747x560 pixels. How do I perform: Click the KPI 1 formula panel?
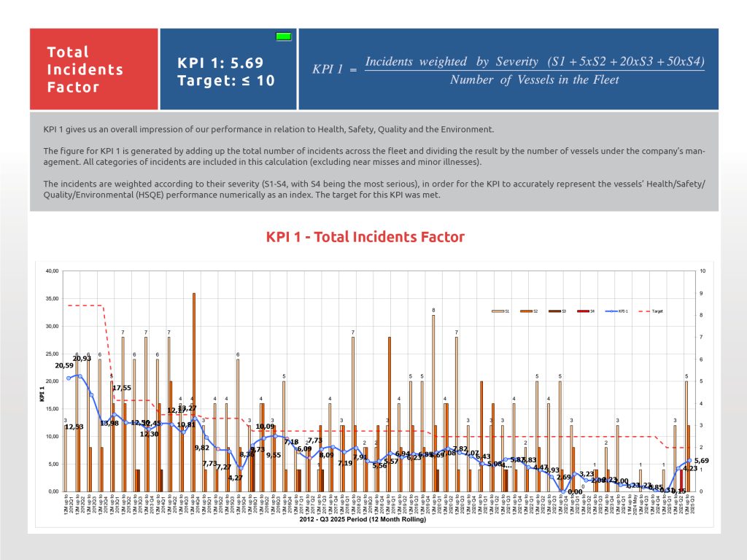tap(508, 69)
